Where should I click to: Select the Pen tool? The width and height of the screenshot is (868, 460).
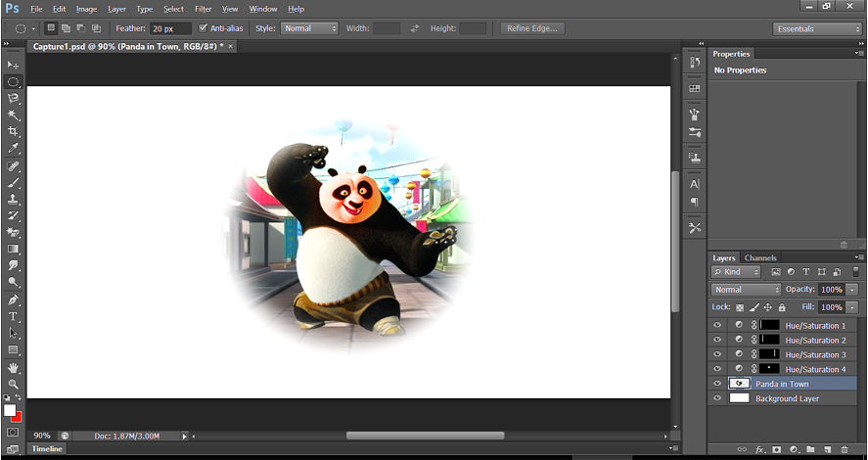[x=13, y=300]
